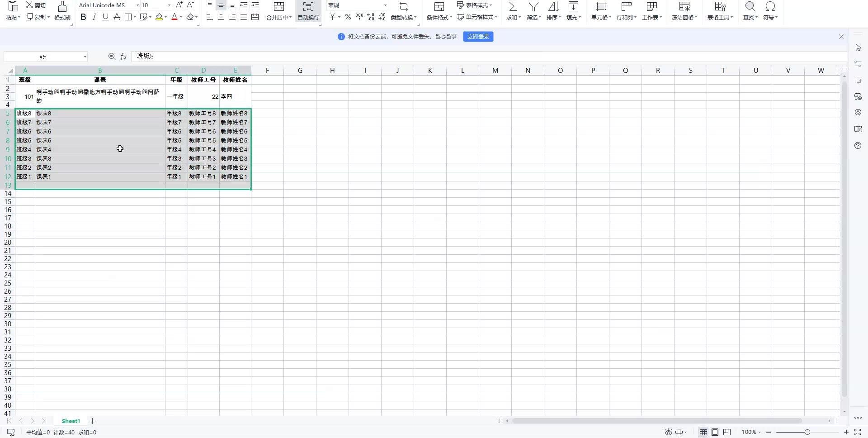Click the increase decimal places icon
This screenshot has width=868, height=438.
pyautogui.click(x=371, y=17)
